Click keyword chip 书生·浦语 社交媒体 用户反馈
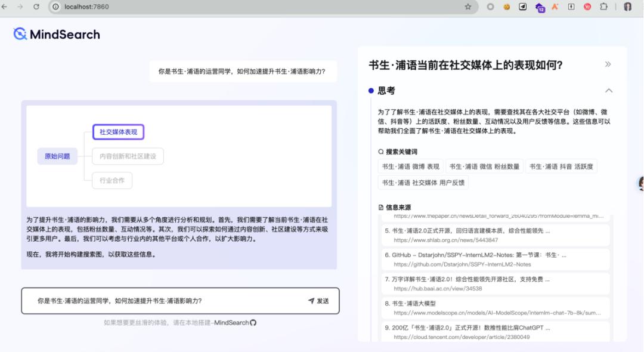Screen dimensions: 644x352 [423, 183]
